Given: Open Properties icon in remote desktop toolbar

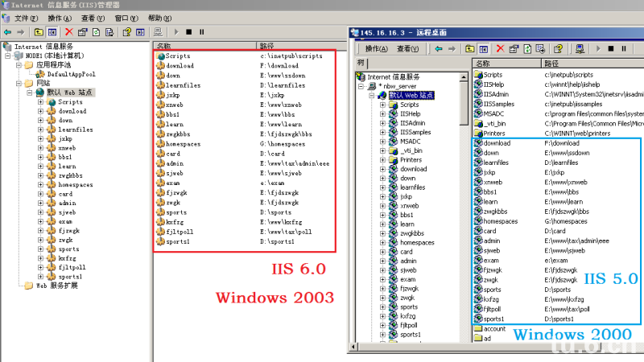Looking at the screenshot, I should tap(514, 49).
